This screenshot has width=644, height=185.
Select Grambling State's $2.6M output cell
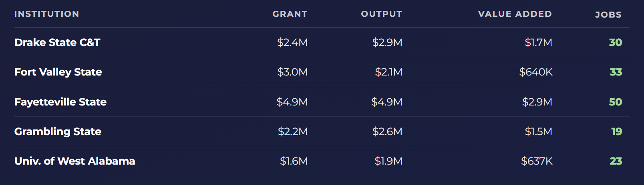point(387,131)
